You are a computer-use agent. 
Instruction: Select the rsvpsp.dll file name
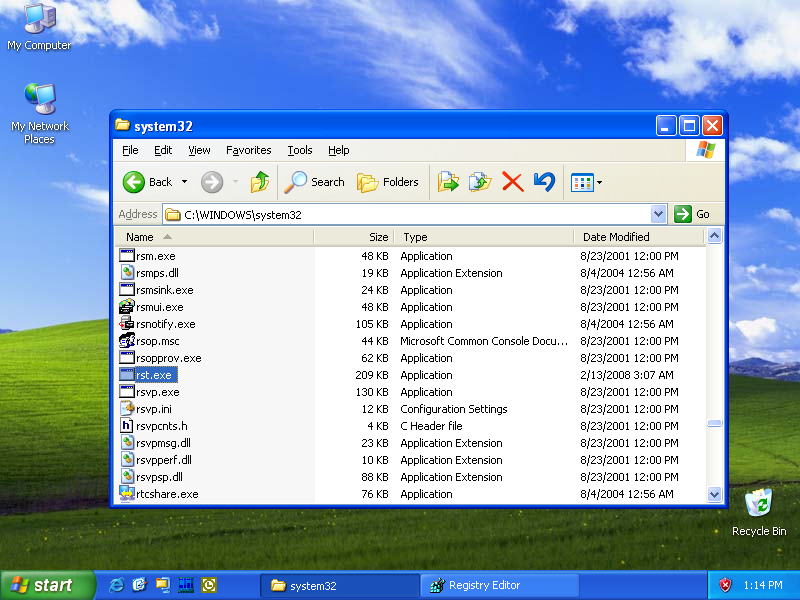tap(159, 477)
